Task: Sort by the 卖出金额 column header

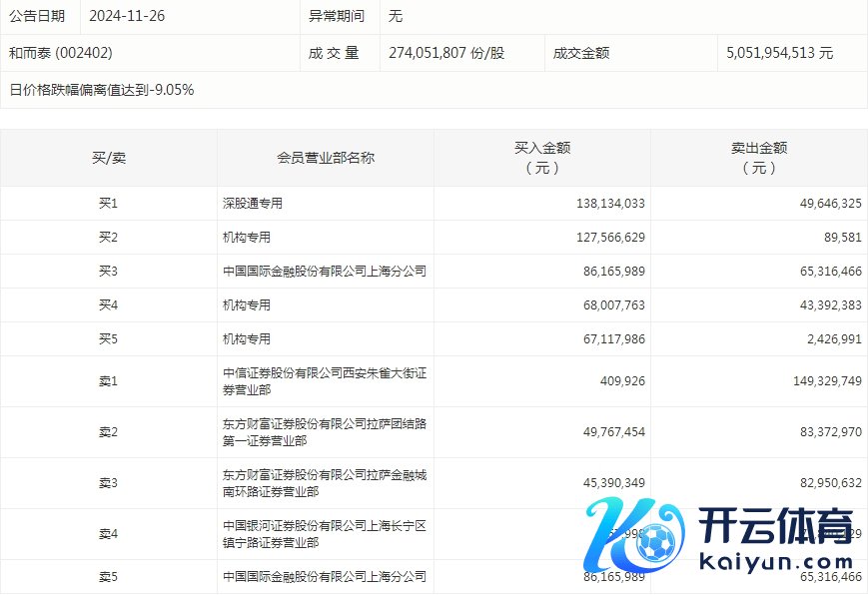Action: click(758, 158)
